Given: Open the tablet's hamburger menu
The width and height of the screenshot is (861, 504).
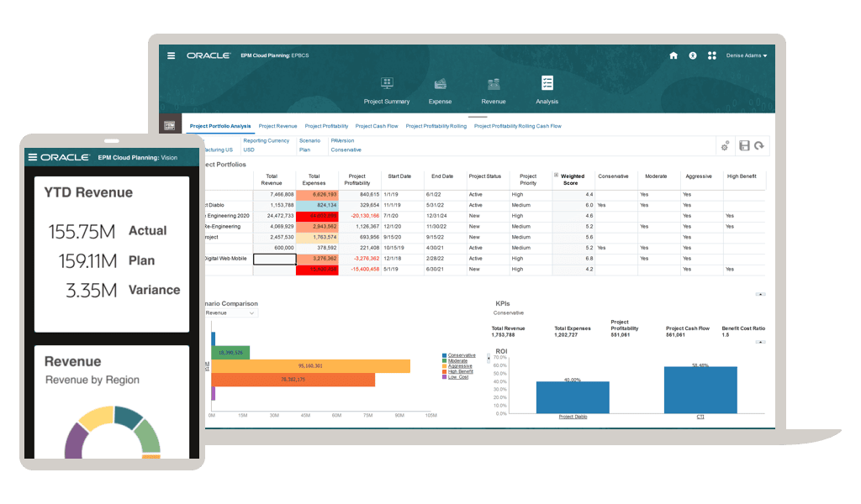Looking at the screenshot, I should 33,157.
